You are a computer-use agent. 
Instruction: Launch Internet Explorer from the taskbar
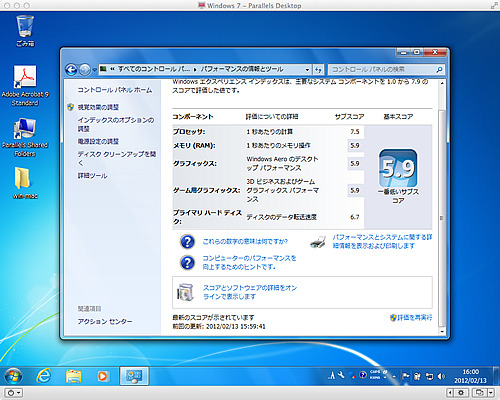[44, 376]
